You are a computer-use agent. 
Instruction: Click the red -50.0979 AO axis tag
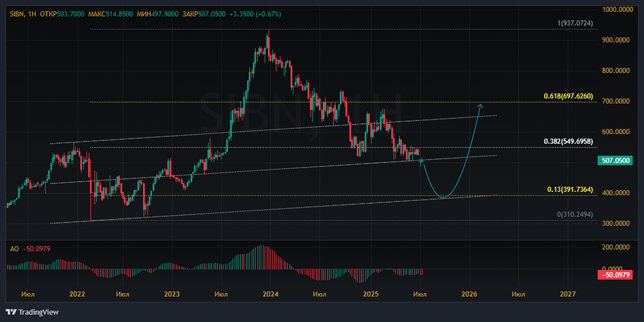[x=615, y=275]
